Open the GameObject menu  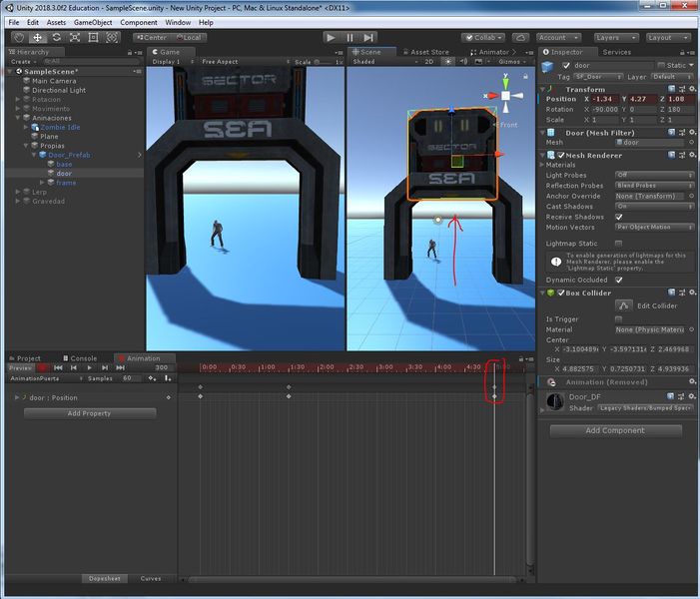[93, 22]
